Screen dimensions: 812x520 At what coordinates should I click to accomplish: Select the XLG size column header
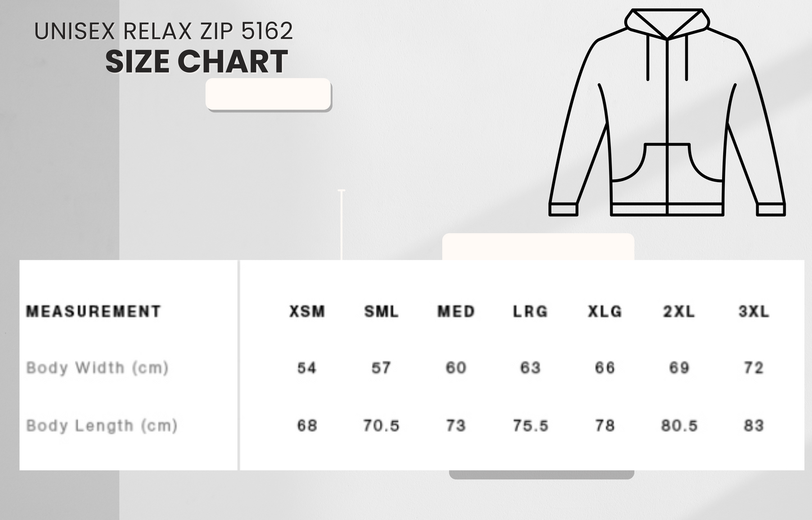point(605,311)
